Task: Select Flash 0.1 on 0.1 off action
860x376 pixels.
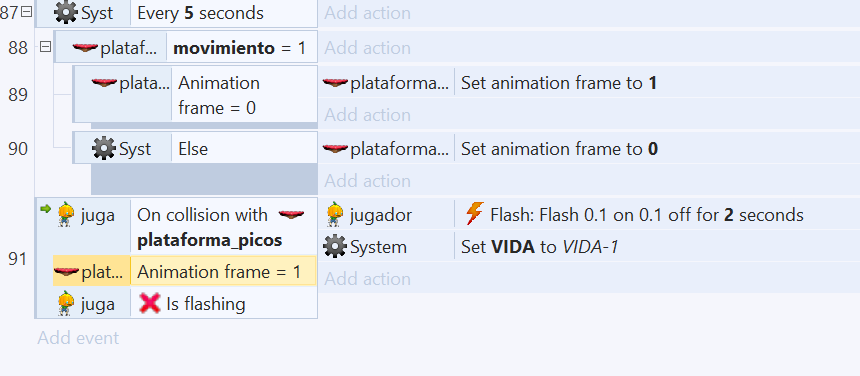Action: point(647,214)
